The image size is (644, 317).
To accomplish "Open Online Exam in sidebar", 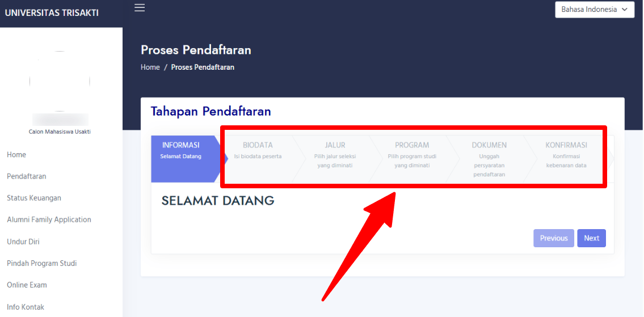I will point(27,285).
